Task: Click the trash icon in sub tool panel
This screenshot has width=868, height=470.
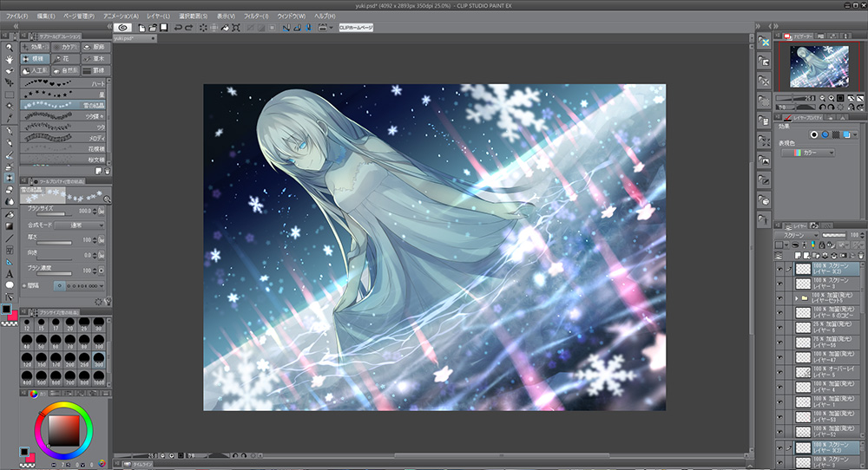Action: coord(108,172)
